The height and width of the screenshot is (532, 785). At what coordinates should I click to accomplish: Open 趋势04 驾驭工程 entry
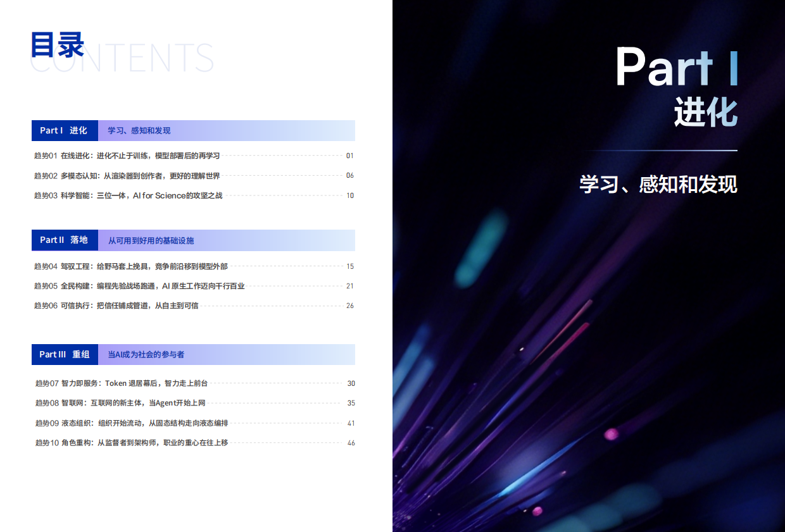tap(130, 266)
